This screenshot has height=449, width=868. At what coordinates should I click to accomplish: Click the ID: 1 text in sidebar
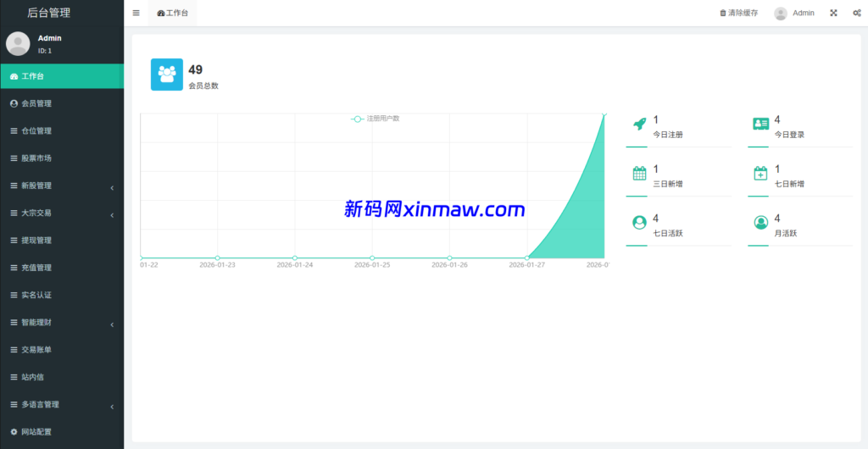[x=45, y=51]
